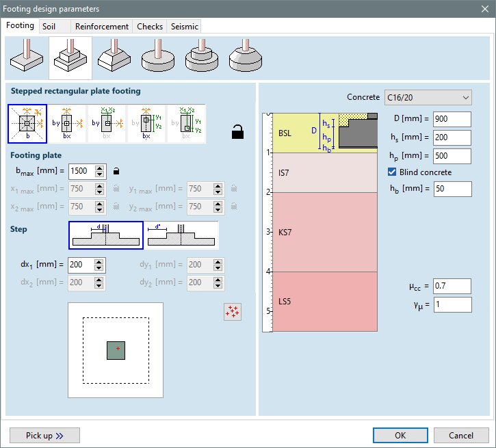The image size is (496, 448).
Task: Select step measured from column center (d)
Action: [x=106, y=235]
